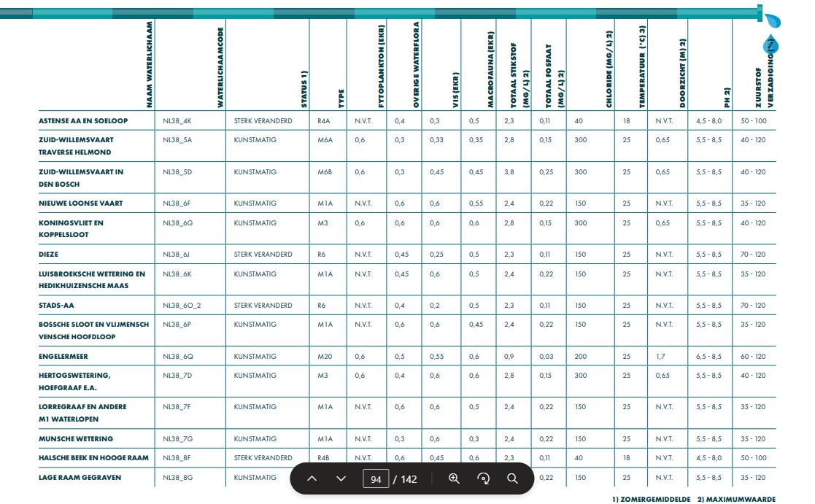Select the DIEZE row name
This screenshot has height=504, width=815.
coord(49,255)
